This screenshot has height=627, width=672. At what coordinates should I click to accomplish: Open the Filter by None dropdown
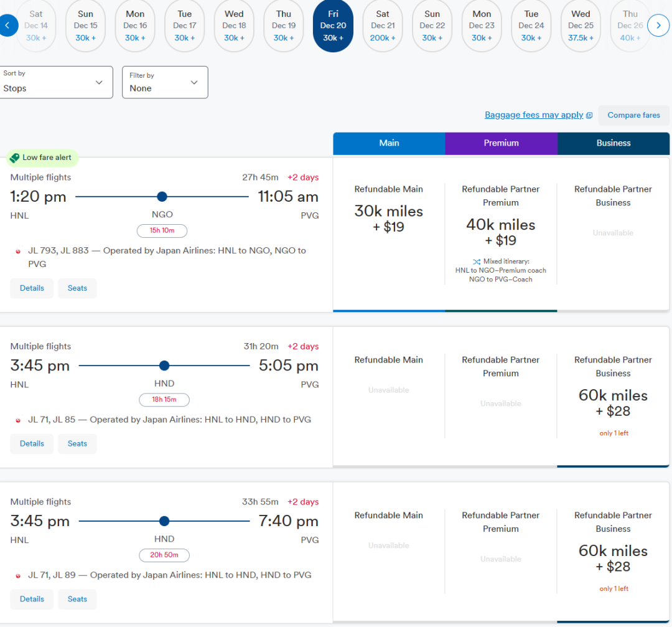tap(165, 82)
